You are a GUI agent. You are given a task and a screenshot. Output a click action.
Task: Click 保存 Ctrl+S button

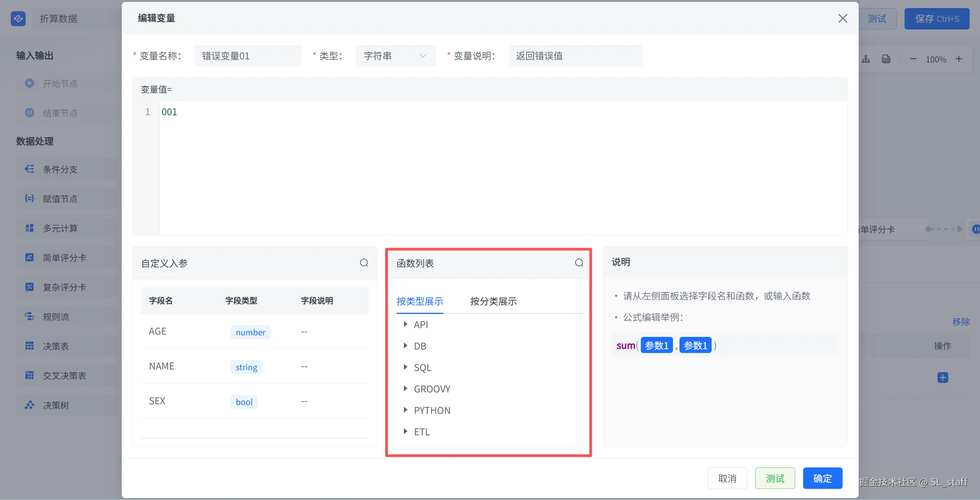click(x=937, y=19)
